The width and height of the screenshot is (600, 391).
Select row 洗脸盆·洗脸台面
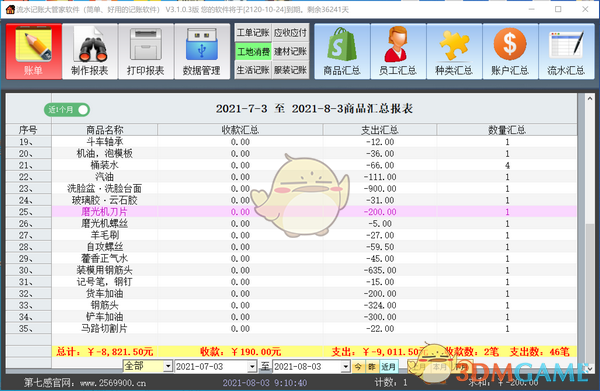pos(314,189)
